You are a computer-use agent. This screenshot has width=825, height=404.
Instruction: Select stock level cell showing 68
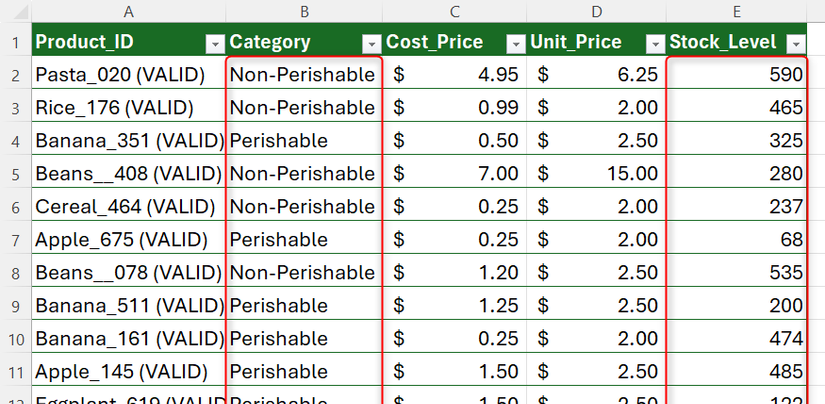click(737, 240)
